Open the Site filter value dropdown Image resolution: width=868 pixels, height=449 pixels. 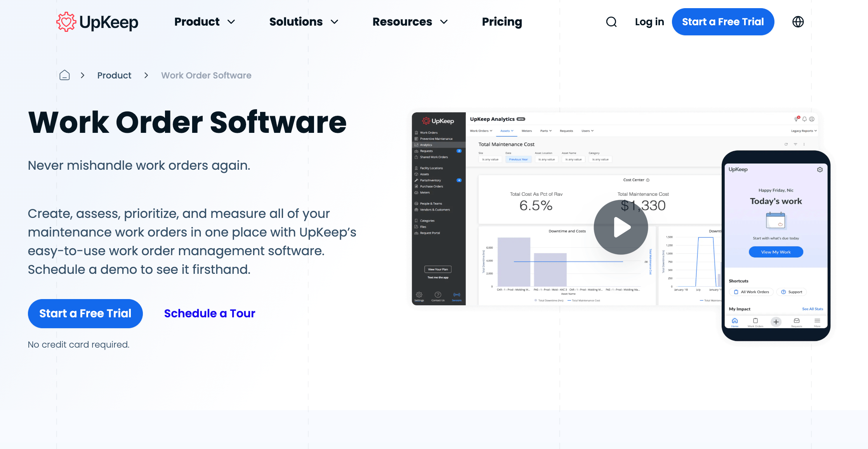point(490,159)
